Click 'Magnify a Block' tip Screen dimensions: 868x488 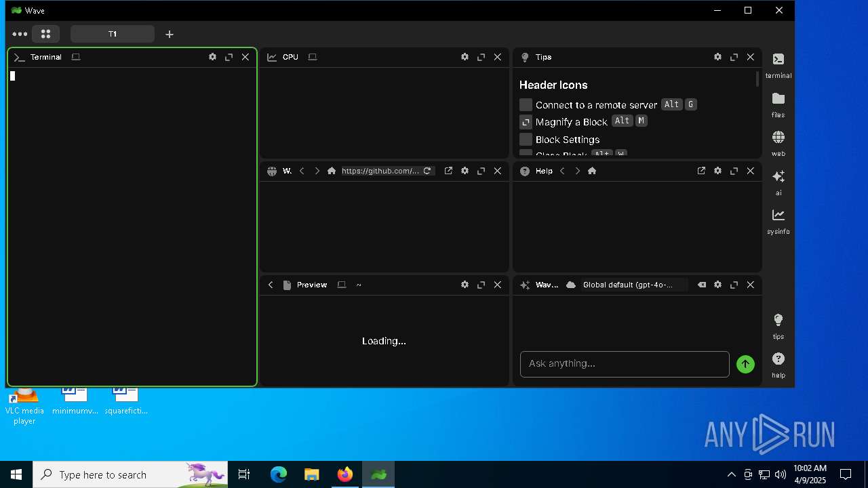[572, 122]
